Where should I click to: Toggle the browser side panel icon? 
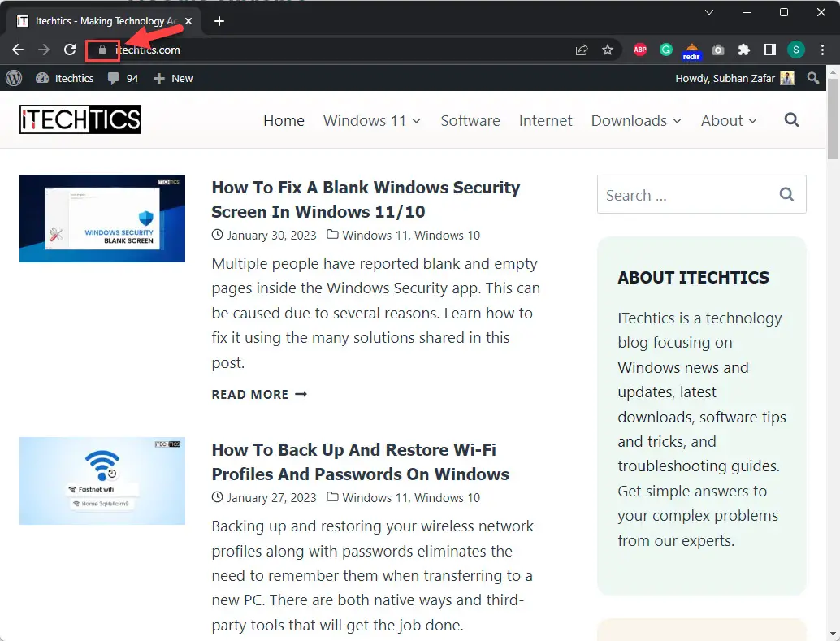[770, 50]
